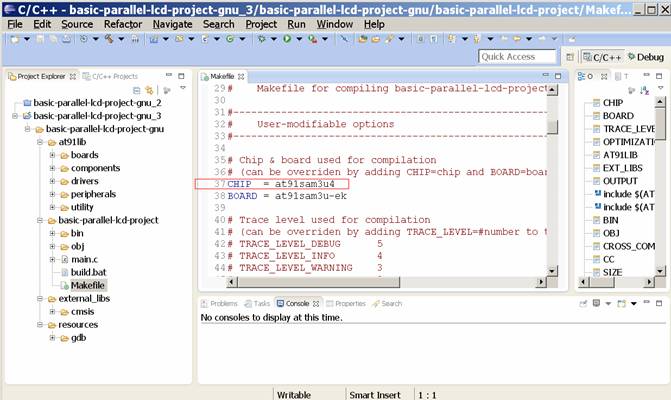Click the External Tools run icon
Image resolution: width=671 pixels, height=400 pixels.
(313, 39)
